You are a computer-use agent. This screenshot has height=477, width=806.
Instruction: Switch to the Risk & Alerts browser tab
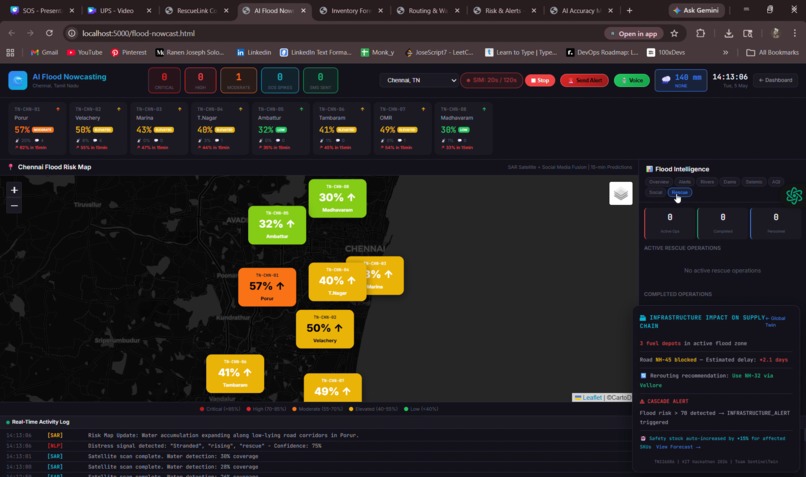(504, 10)
